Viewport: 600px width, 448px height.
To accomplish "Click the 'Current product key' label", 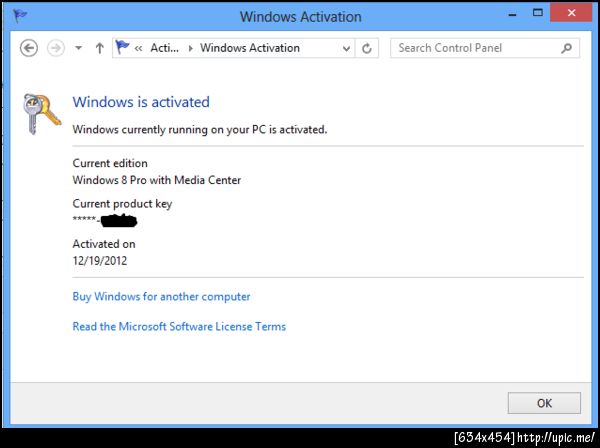I will (122, 204).
